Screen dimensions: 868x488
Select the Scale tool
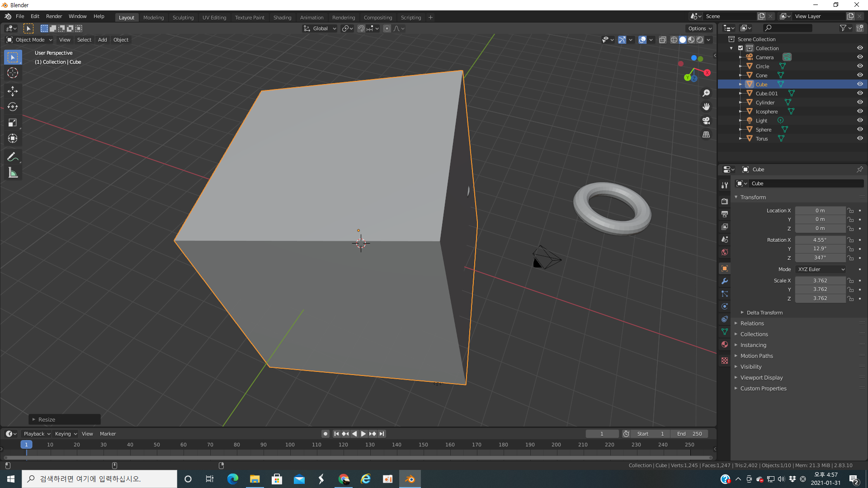coord(13,122)
